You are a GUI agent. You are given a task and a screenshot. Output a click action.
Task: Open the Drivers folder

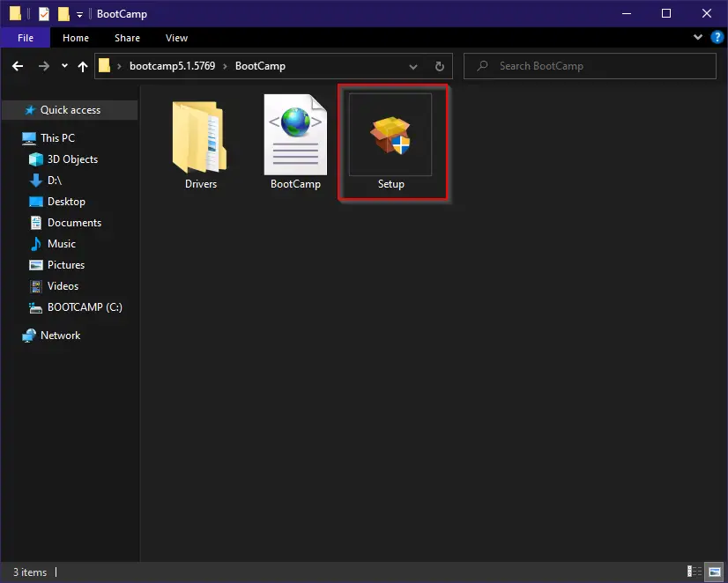[x=201, y=144]
